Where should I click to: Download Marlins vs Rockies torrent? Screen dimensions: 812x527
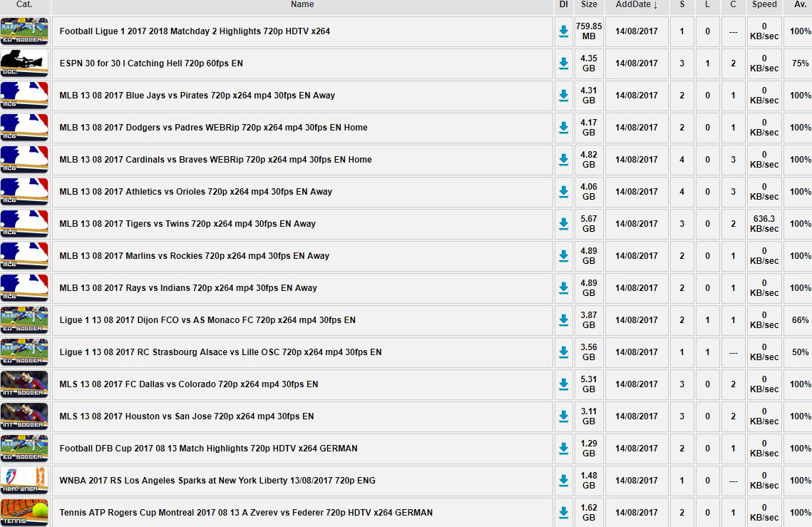(x=563, y=257)
